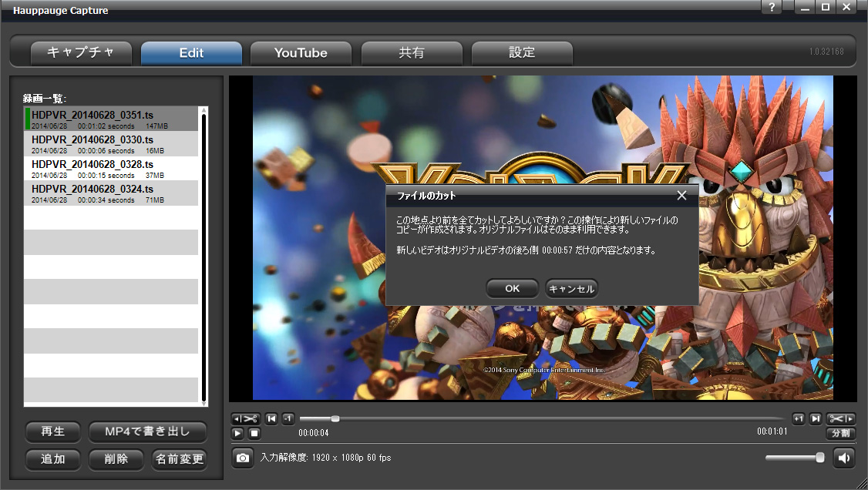Click the timeline seek slider handle
This screenshot has height=490, width=868.
335,418
